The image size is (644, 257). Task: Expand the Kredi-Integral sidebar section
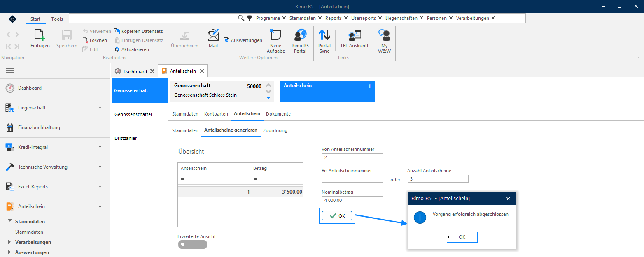(55, 147)
